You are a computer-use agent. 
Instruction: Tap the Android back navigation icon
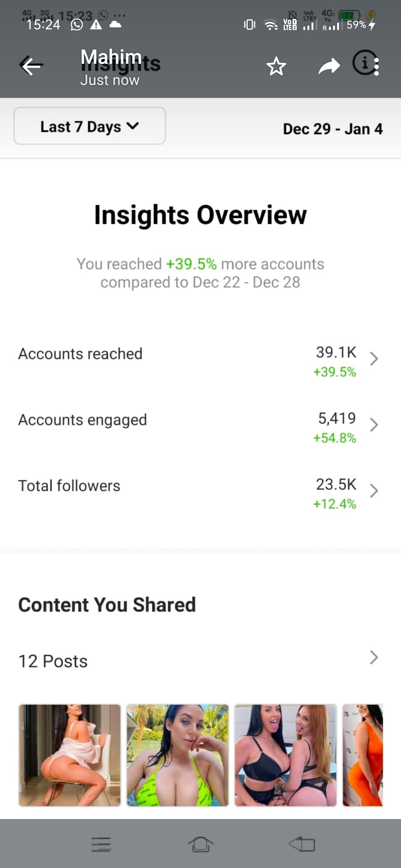click(x=302, y=844)
